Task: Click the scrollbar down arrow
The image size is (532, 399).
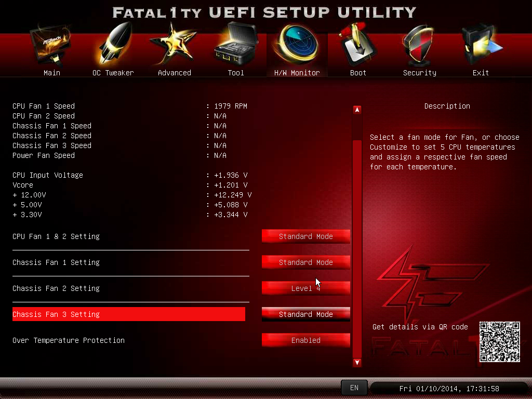Action: pos(357,362)
